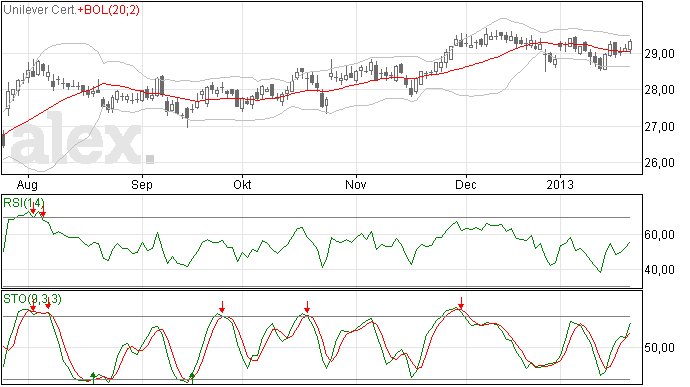690x387 pixels.
Task: Click the Nov month label
Action: tap(356, 184)
